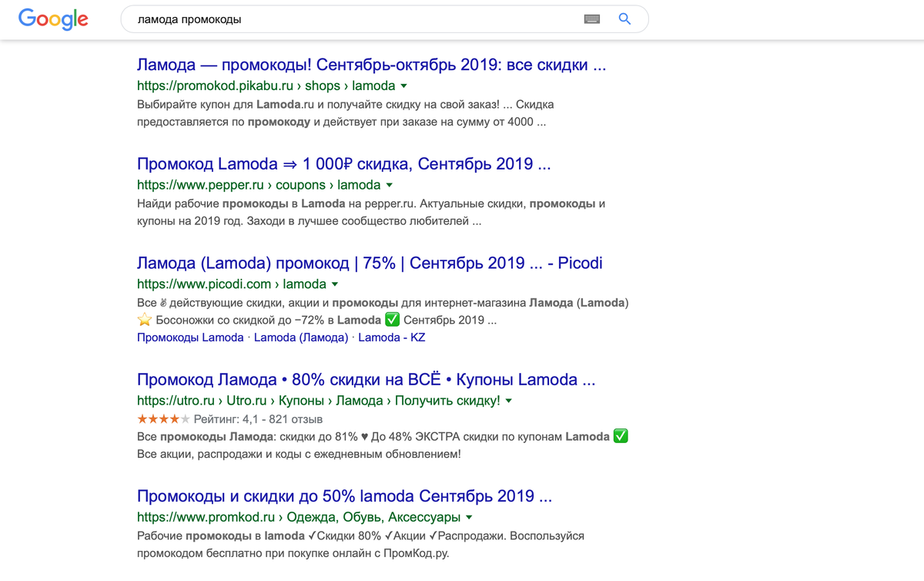Open the dropdown beside the utro.ru breadcrumb
924x581 pixels.
pyautogui.click(x=510, y=400)
